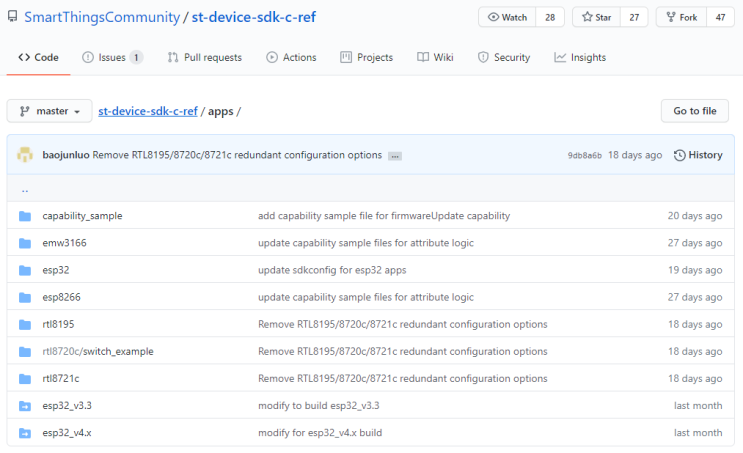Viewport: 743px width, 453px height.
Task: Click the forks count 47
Action: tap(720, 17)
